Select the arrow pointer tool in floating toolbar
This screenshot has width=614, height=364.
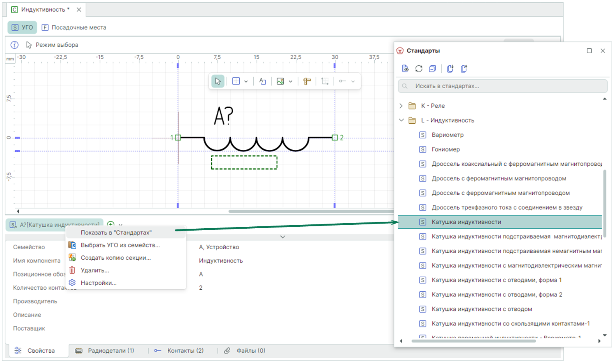click(x=218, y=81)
